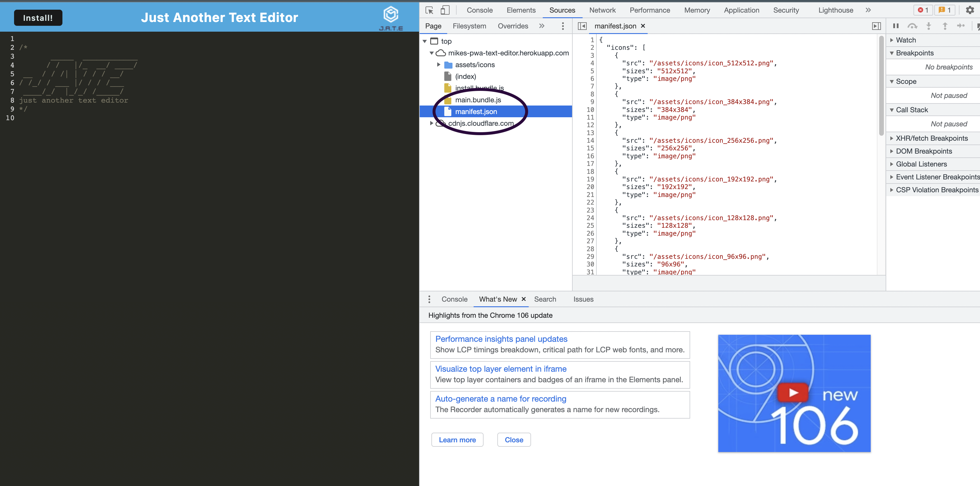The image size is (980, 486).
Task: Open the Learn more link
Action: point(457,440)
